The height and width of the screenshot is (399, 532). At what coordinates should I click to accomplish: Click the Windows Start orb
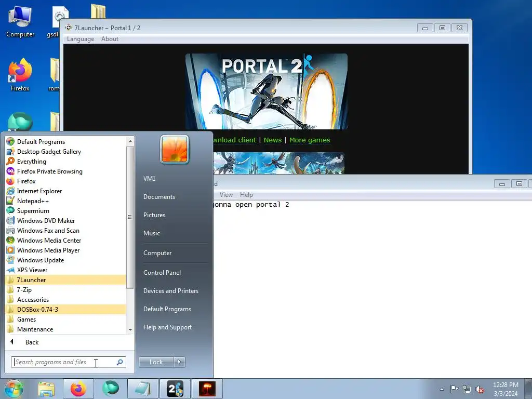point(14,389)
